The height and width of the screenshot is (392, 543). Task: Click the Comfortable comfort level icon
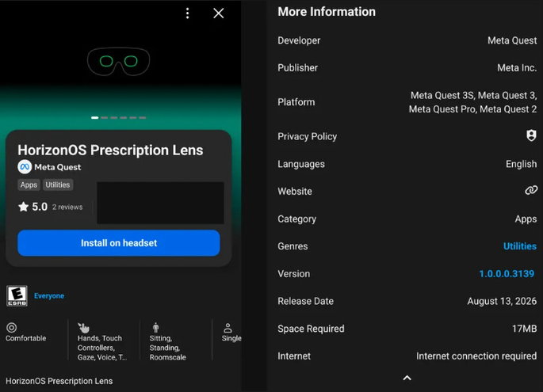tap(11, 327)
